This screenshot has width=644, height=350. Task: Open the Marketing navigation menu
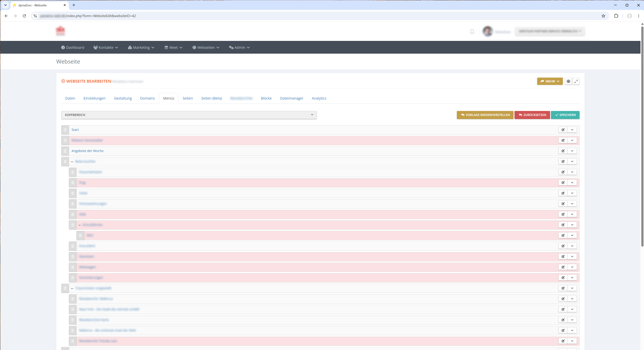pyautogui.click(x=141, y=48)
